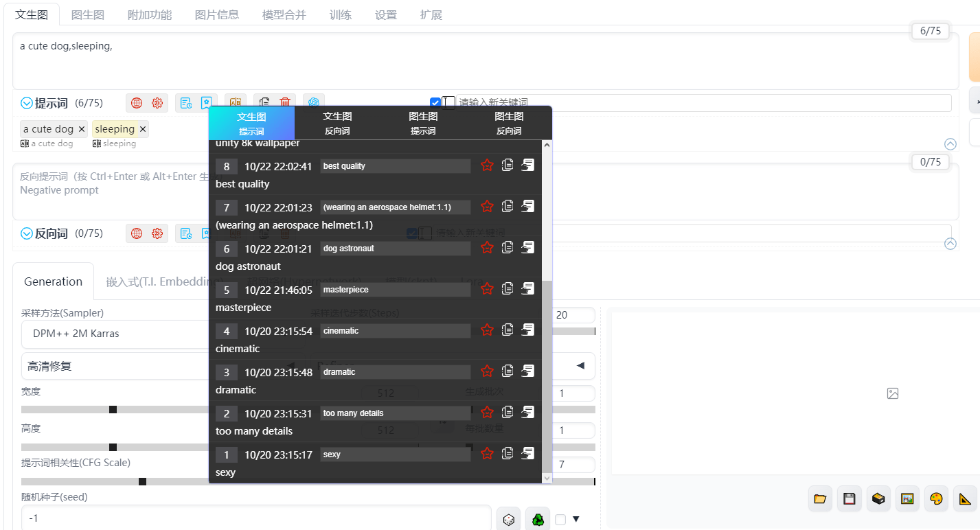The image size is (980, 530).
Task: Open the red gear settings in 提示词 toolbar
Action: tap(157, 103)
